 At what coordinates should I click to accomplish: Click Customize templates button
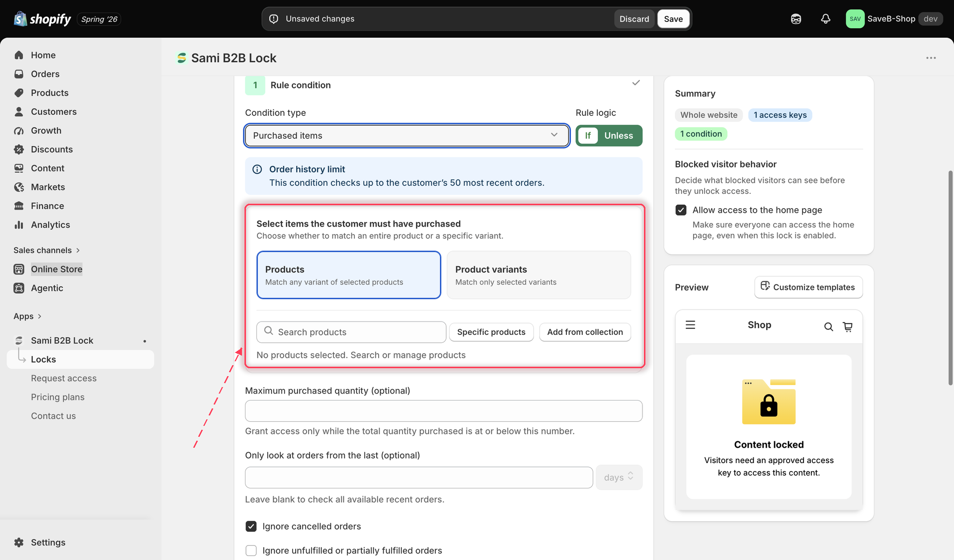click(x=808, y=287)
